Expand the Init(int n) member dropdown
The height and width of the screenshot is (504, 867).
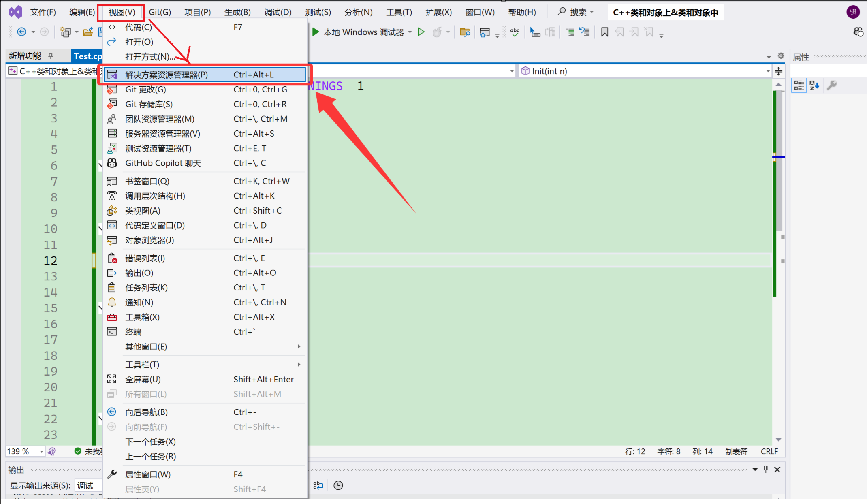768,71
